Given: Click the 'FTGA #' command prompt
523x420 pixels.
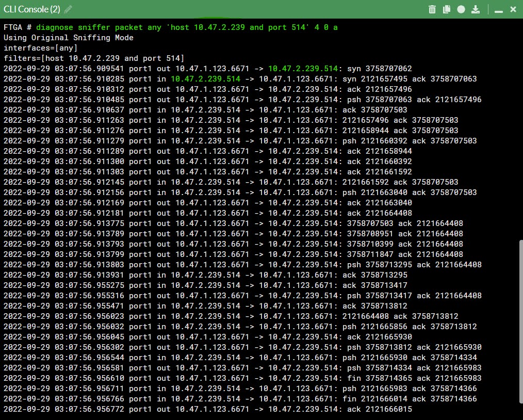Looking at the screenshot, I should coord(18,27).
